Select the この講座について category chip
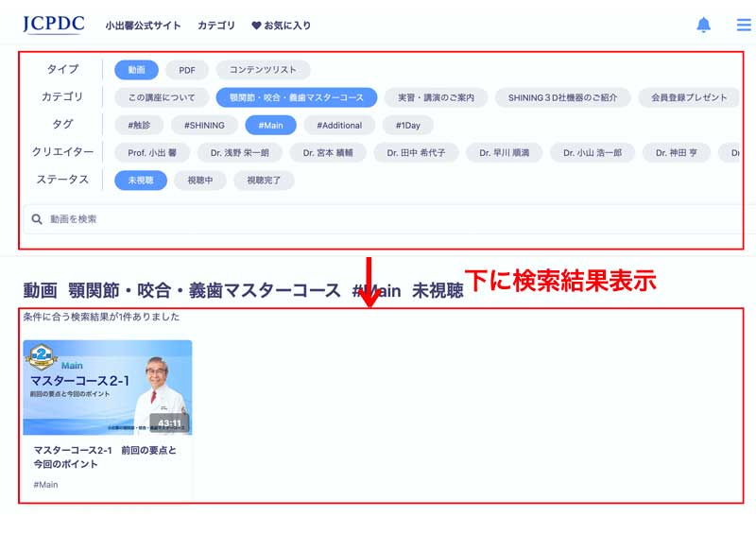756x552 pixels. (162, 97)
